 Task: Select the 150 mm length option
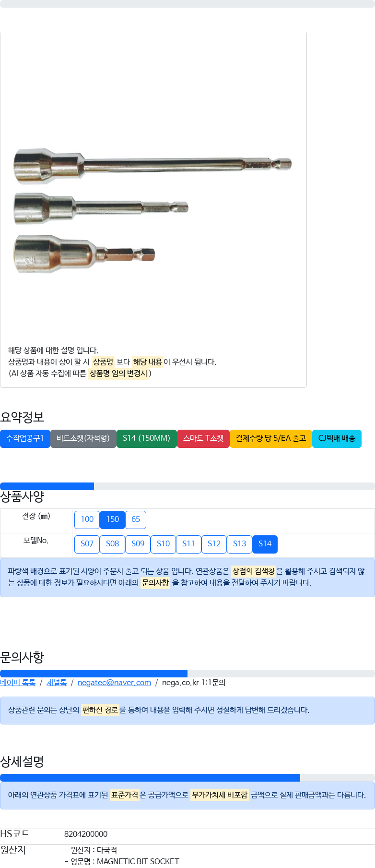click(x=112, y=519)
